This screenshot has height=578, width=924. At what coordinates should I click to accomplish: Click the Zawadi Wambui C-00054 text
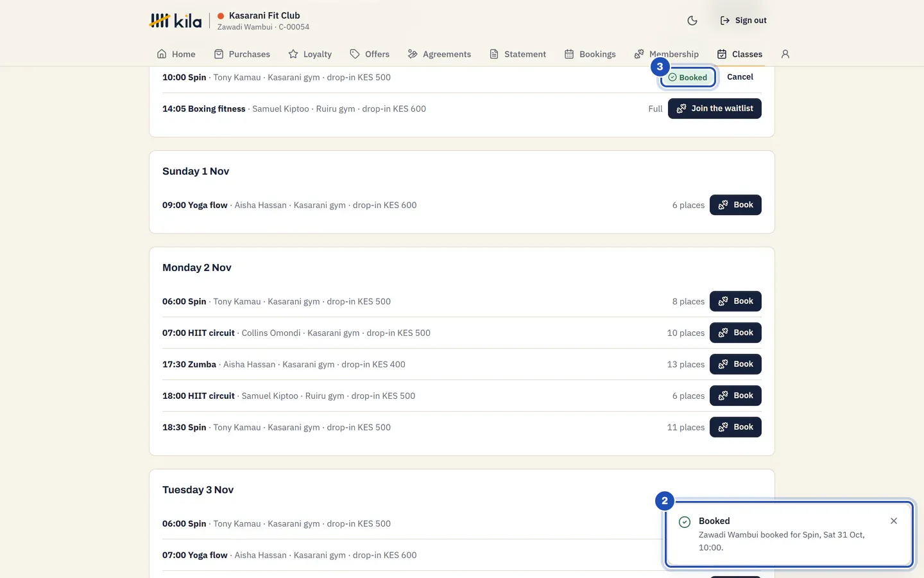263,27
